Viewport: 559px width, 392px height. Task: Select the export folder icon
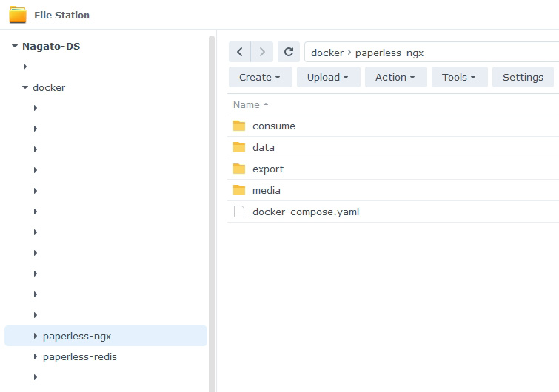tap(239, 169)
